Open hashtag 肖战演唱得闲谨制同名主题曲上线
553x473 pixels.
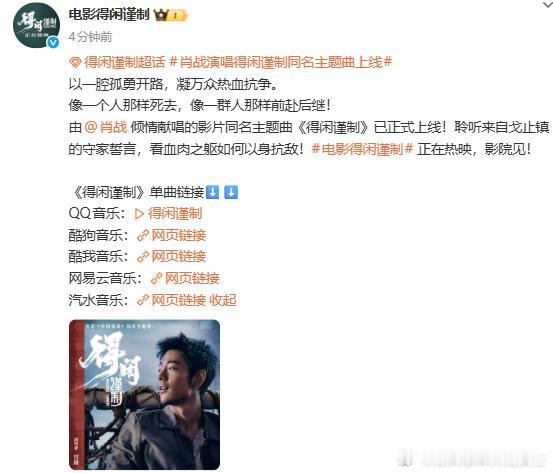tap(281, 62)
